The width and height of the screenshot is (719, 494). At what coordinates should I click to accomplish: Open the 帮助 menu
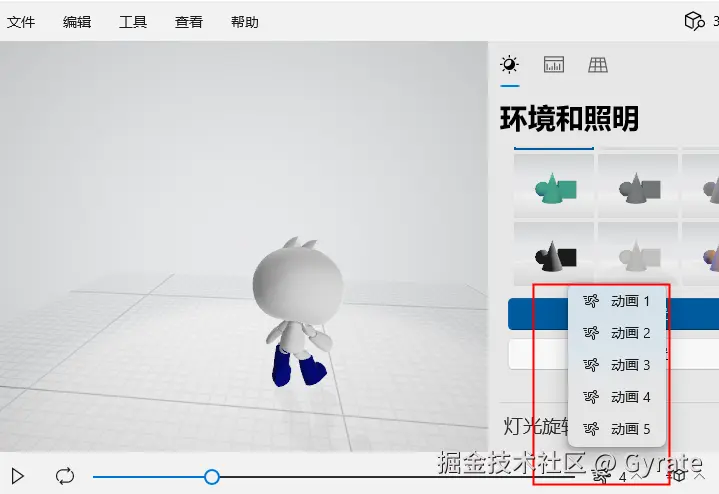point(245,22)
